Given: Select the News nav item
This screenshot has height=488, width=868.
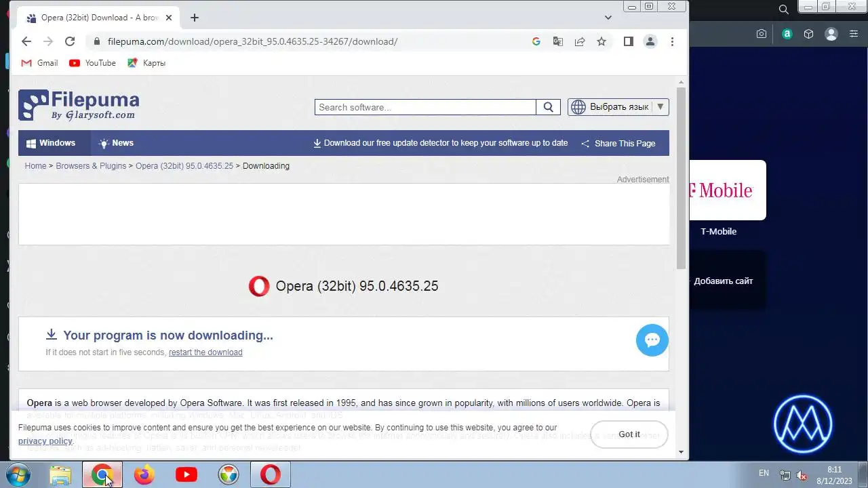Looking at the screenshot, I should coord(117,143).
